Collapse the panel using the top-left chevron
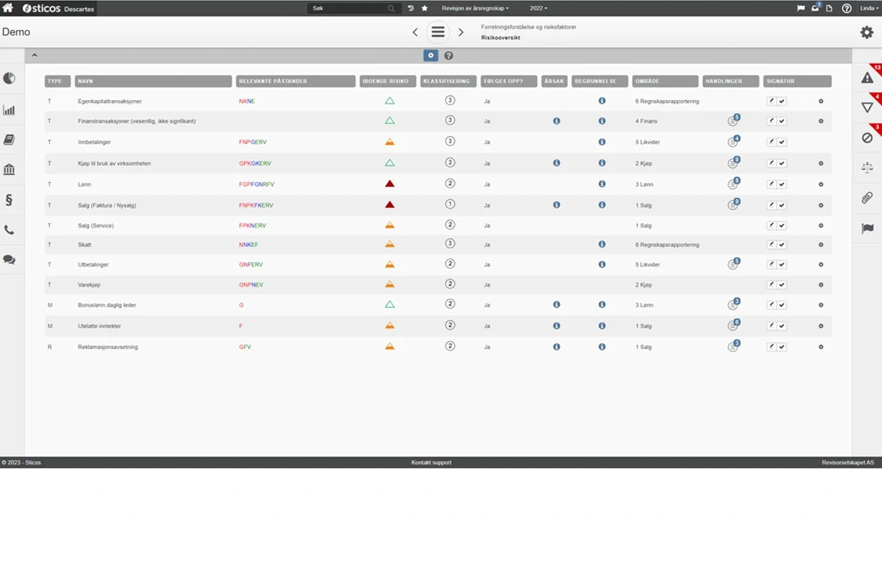The width and height of the screenshot is (882, 588). [35, 56]
